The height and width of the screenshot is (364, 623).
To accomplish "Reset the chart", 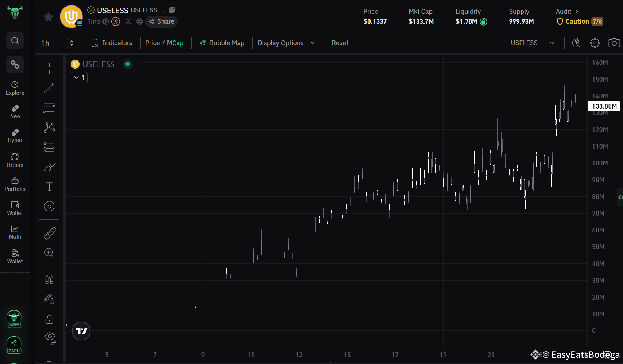I will (x=340, y=43).
